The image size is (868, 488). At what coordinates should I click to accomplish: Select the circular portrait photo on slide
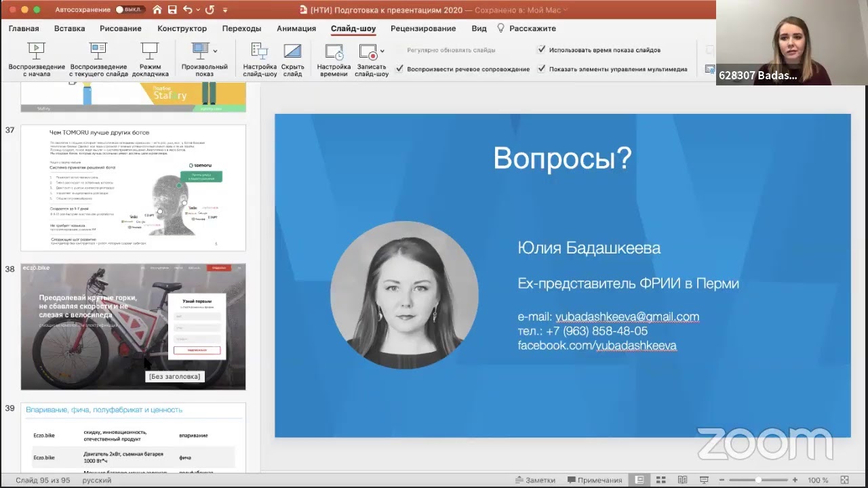click(404, 295)
